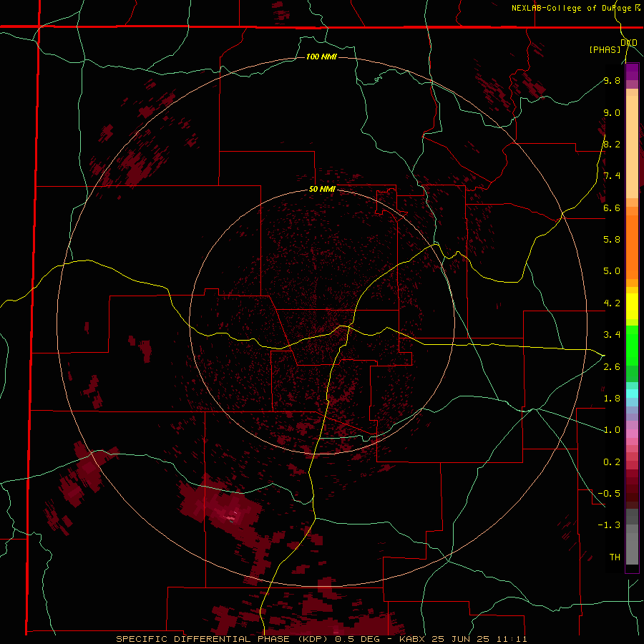
Task: Click the KABX radar site identifier
Action: tap(413, 639)
